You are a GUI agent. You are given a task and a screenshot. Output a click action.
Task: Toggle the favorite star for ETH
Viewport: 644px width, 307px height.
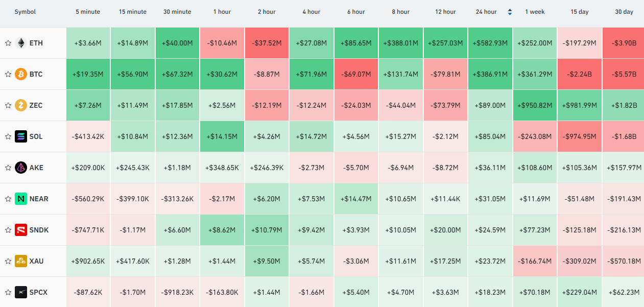coord(8,43)
